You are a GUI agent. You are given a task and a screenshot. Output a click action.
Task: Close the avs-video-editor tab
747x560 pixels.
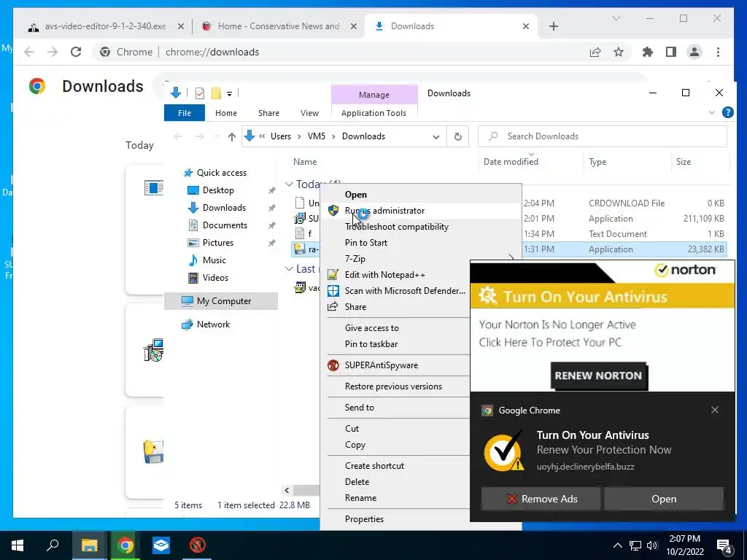click(x=181, y=26)
